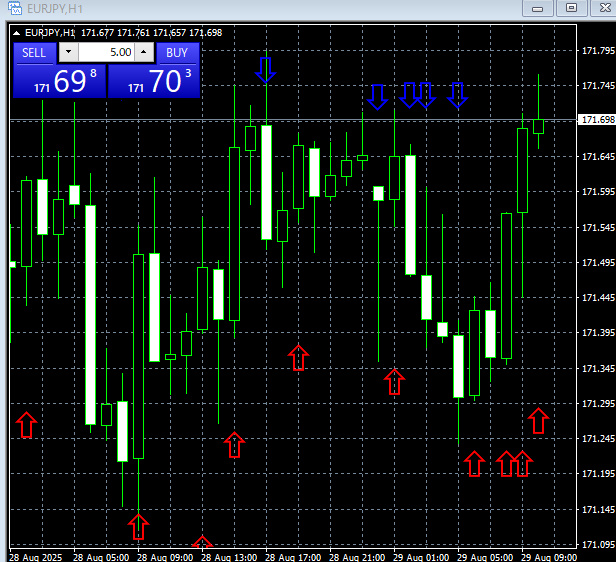Screen dimensions: 616x562
Task: Click the 28 Aug 2025 time label
Action: tap(35, 557)
